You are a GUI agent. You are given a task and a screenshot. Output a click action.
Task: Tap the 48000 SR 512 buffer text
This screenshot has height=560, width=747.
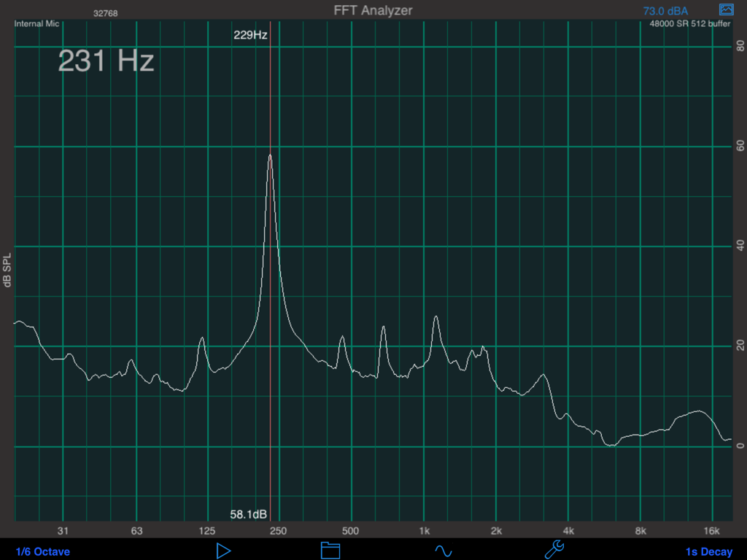(x=690, y=24)
